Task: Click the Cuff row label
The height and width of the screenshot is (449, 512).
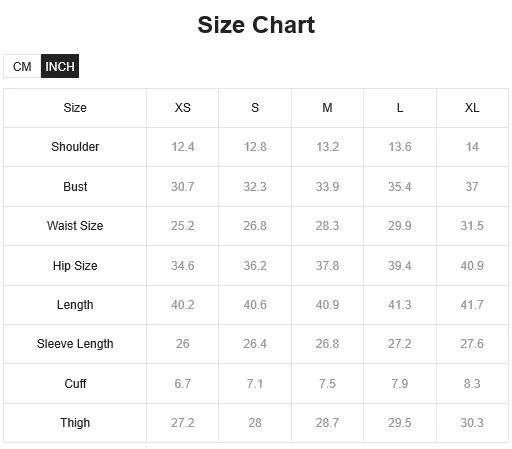Action: click(x=75, y=384)
